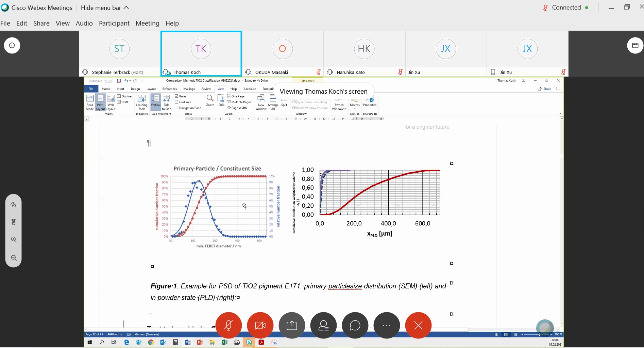Click the meeting info icon

[12, 46]
